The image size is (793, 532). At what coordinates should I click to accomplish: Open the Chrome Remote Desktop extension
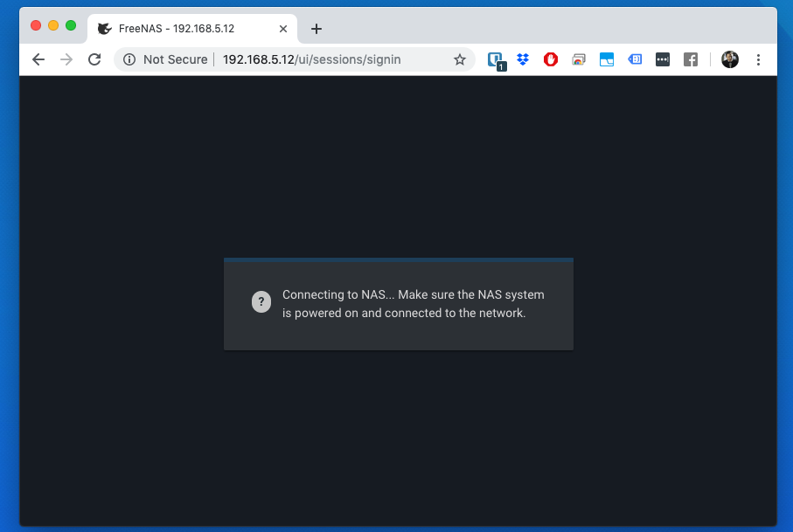pyautogui.click(x=579, y=59)
